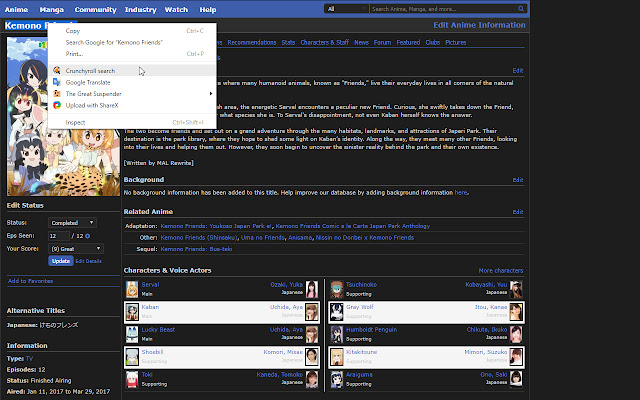Open the Kemono Friends: Bus-teki sequel link
640x400 pixels.
point(196,249)
